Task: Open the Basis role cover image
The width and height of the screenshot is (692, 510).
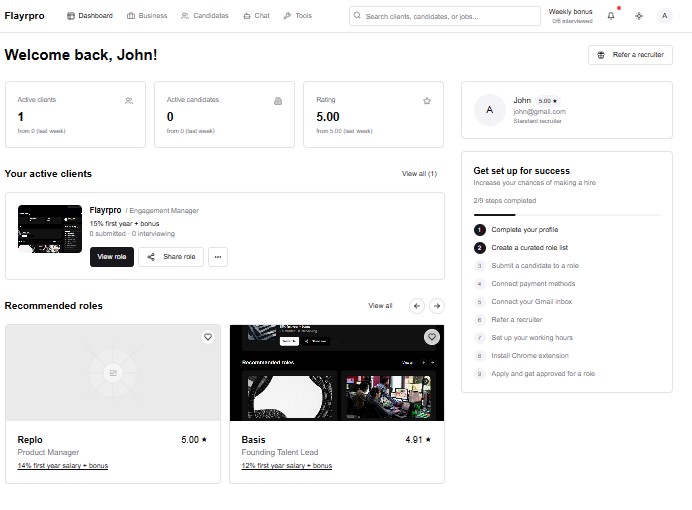Action: pos(337,373)
